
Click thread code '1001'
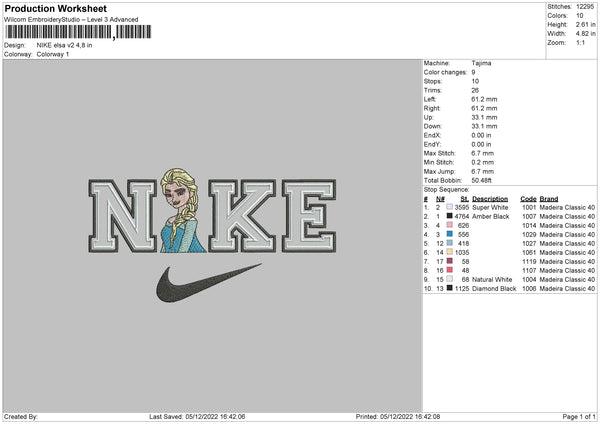click(x=529, y=207)
